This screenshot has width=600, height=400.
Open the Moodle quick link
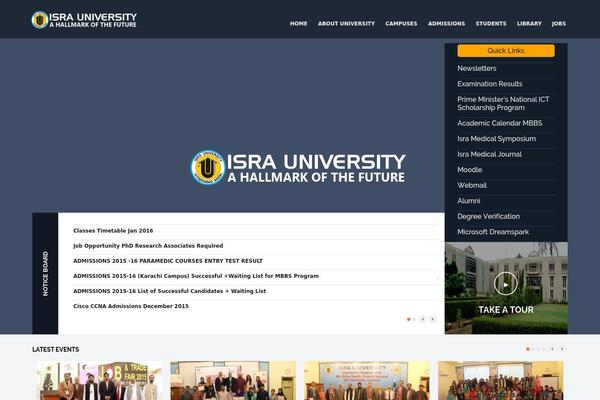(x=470, y=170)
